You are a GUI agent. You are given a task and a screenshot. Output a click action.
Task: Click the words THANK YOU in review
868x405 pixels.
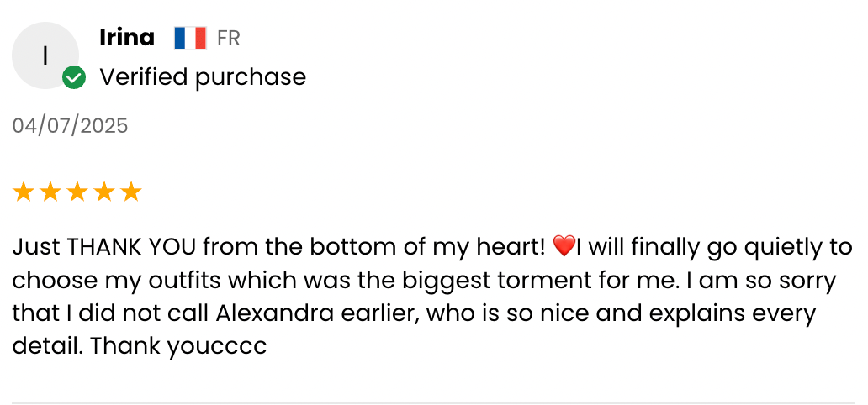point(132,247)
